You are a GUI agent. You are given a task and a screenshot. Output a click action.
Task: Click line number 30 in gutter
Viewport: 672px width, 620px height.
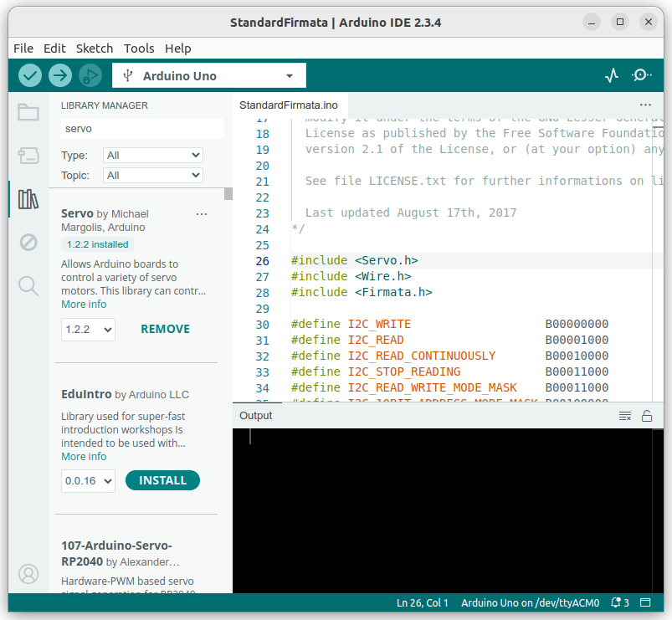click(262, 325)
